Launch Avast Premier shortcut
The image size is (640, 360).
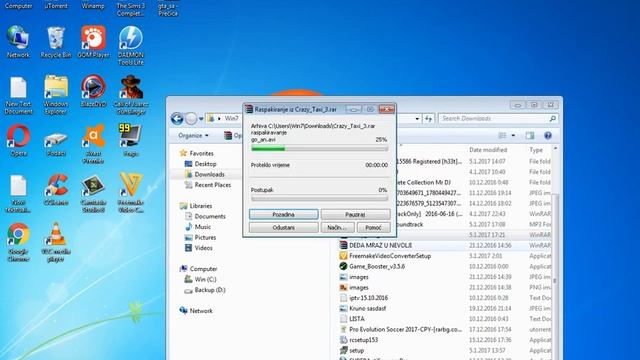[x=93, y=144]
